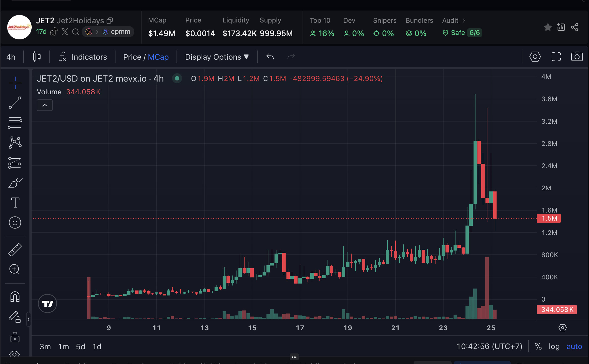Select the trend line drawing tool
Screen dimensions: 589x364
coord(15,103)
